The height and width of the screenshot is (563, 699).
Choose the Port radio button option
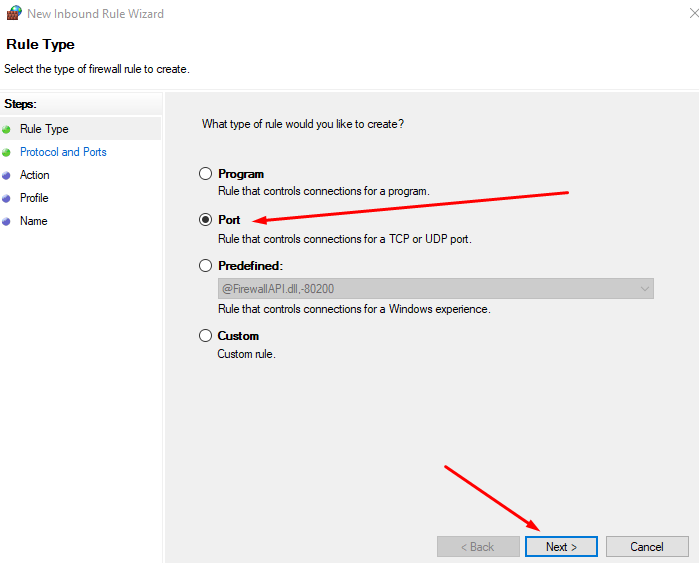206,220
